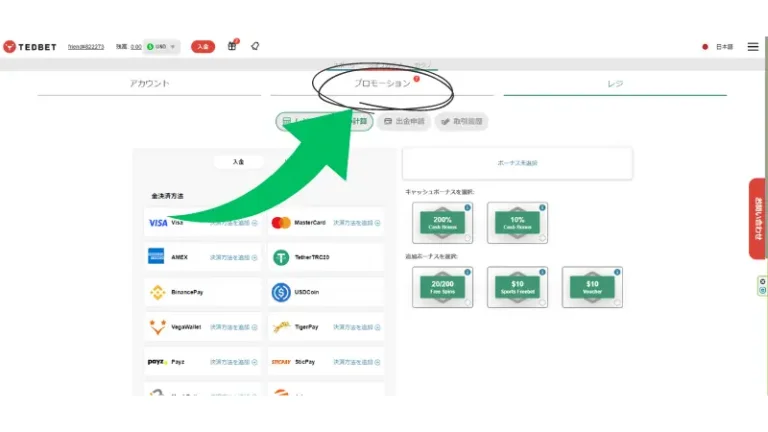
Task: Click 決済方法を追加 for AMEX
Action: [234, 258]
